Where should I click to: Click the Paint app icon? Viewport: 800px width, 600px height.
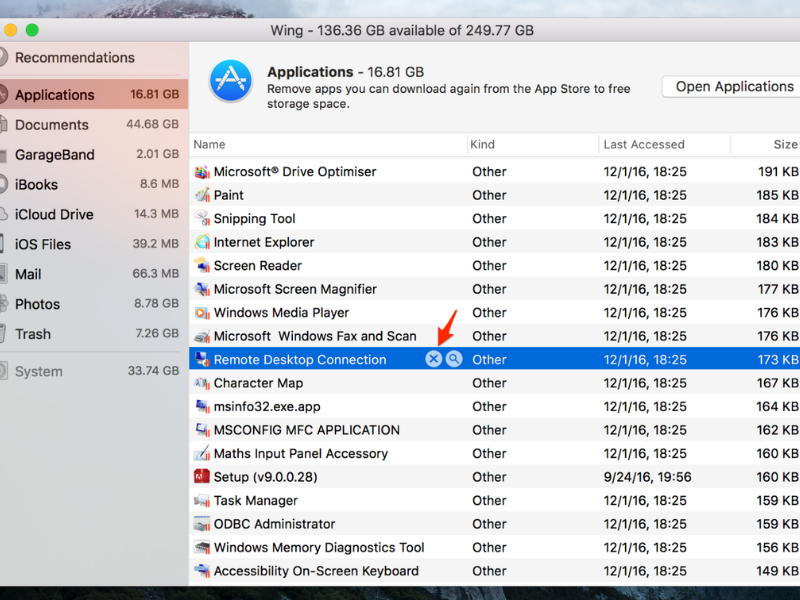[x=202, y=195]
